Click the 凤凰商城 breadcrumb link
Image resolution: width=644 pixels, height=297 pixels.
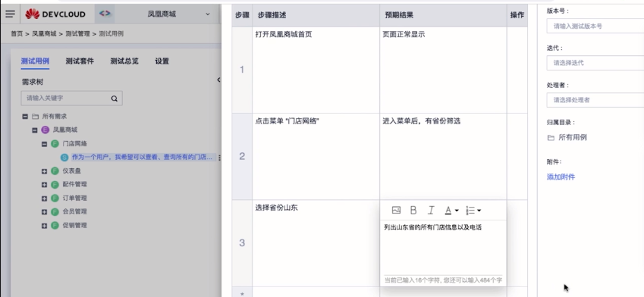[44, 33]
